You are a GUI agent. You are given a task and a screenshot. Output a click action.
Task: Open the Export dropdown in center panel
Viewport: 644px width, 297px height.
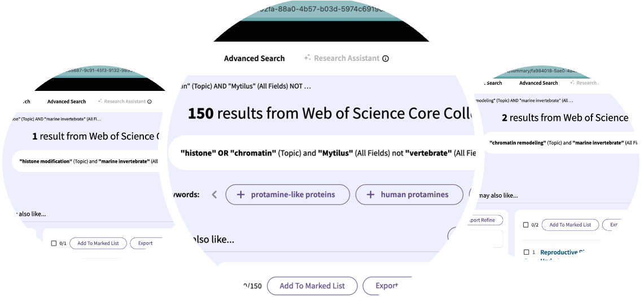tap(387, 286)
